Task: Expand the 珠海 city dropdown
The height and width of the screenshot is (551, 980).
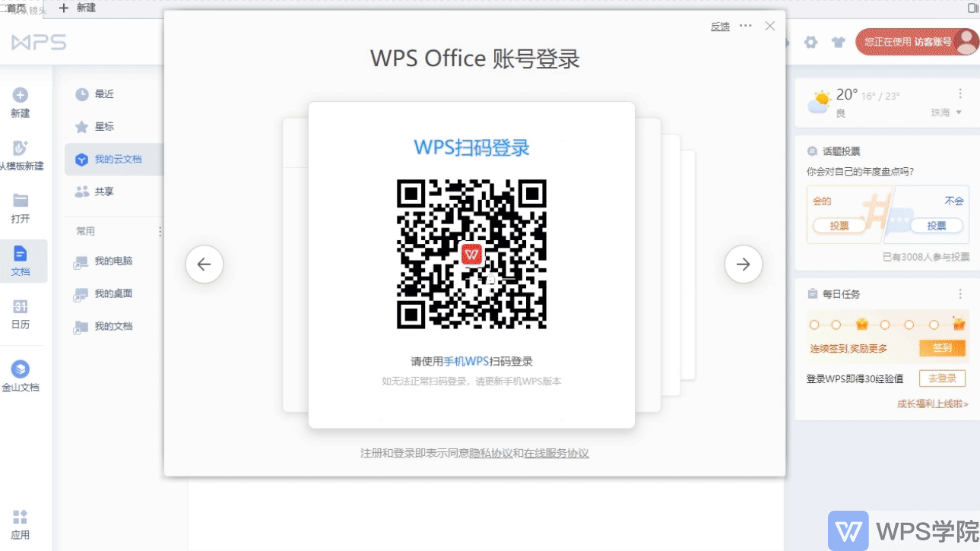Action: click(947, 112)
